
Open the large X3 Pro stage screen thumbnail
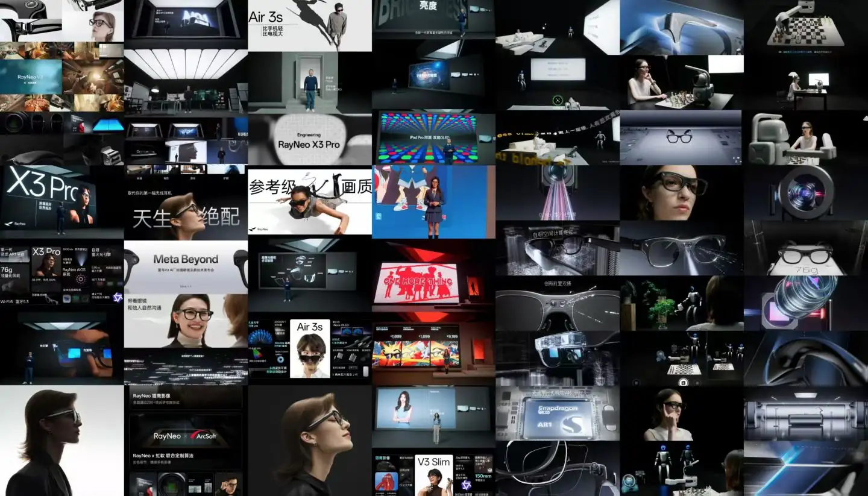(61, 202)
